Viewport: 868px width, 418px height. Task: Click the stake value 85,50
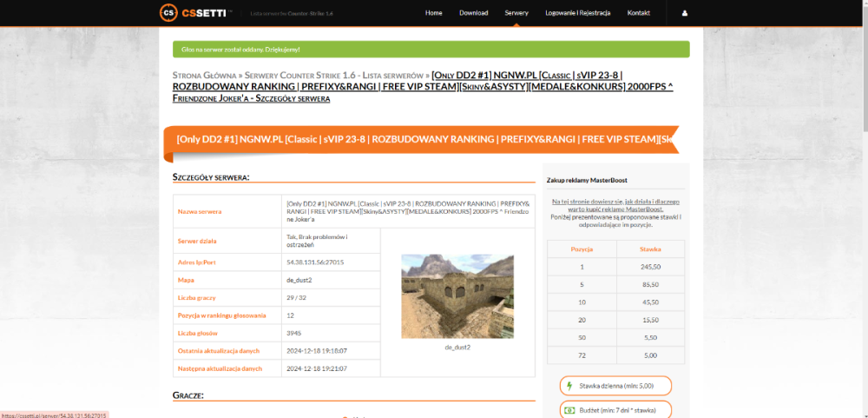650,284
